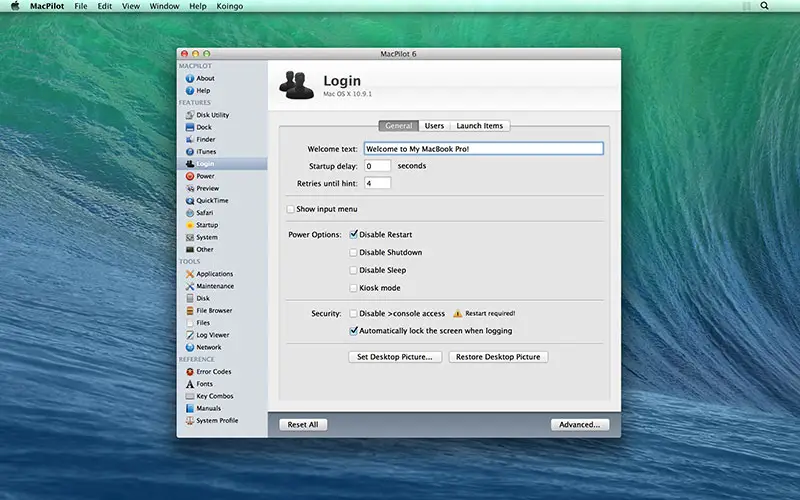Uncheck the Disable Restart checkbox
800x500 pixels.
[353, 234]
